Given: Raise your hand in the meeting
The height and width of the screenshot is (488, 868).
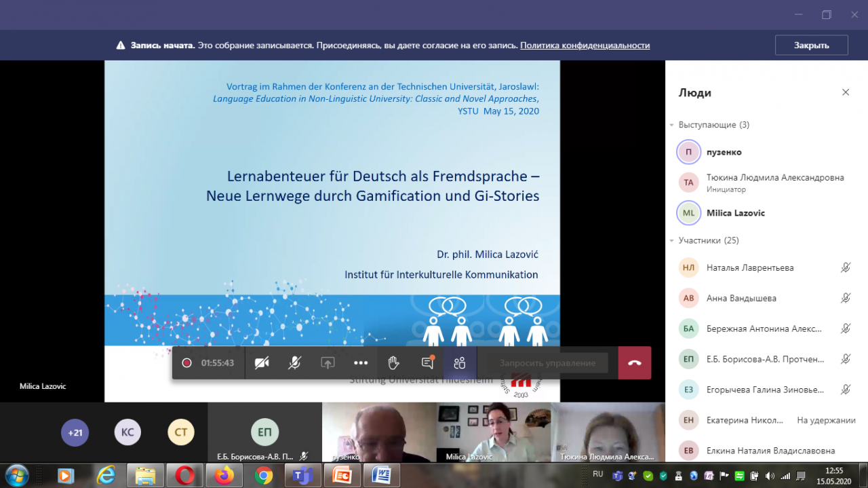Looking at the screenshot, I should tap(393, 363).
